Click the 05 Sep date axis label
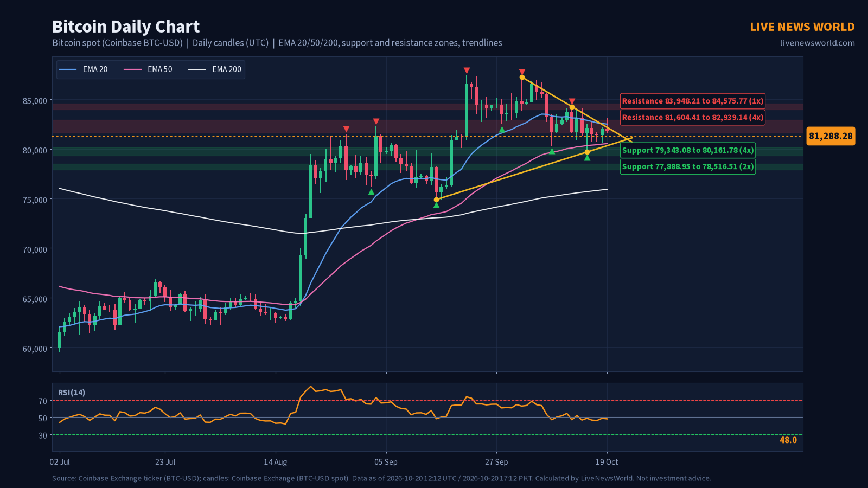This screenshot has height=488, width=868. (386, 462)
